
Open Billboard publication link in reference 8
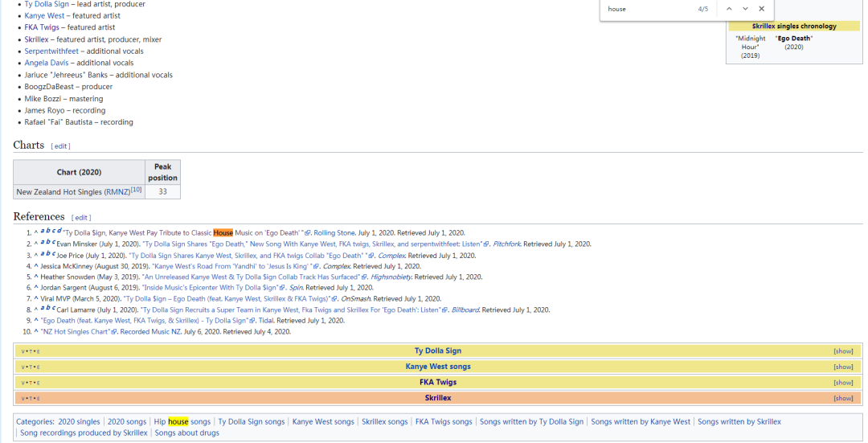point(465,310)
